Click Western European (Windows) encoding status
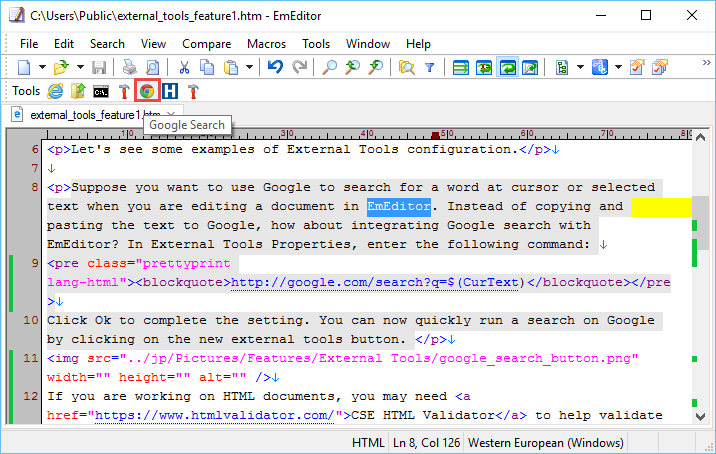The height and width of the screenshot is (454, 716). pyautogui.click(x=546, y=443)
